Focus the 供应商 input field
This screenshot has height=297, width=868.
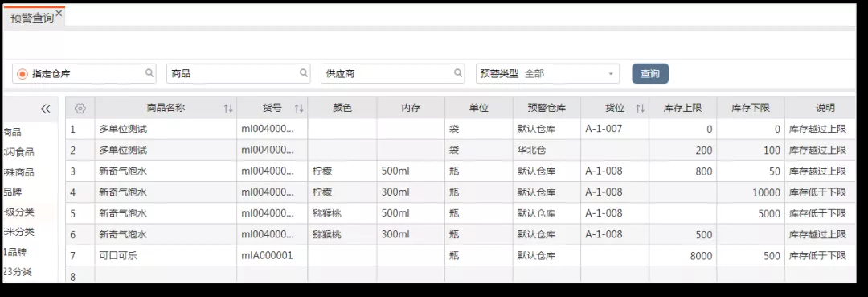point(392,74)
